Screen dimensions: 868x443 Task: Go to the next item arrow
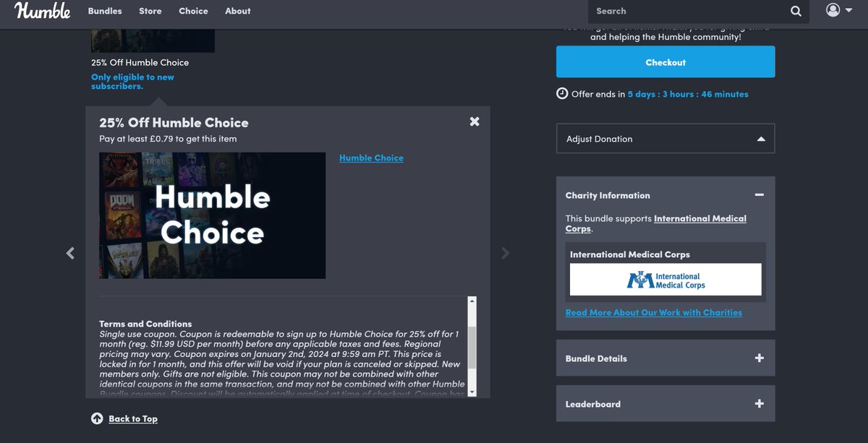[x=506, y=253]
